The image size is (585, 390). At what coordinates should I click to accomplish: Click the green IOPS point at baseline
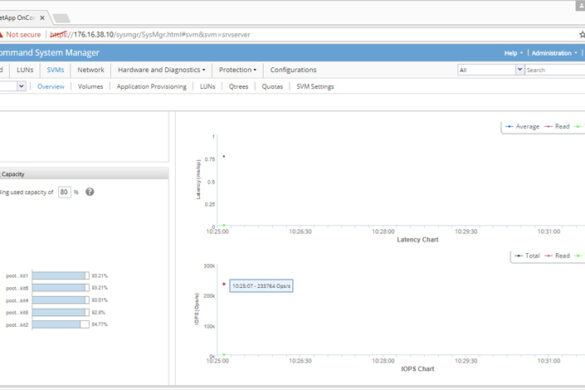[224, 354]
